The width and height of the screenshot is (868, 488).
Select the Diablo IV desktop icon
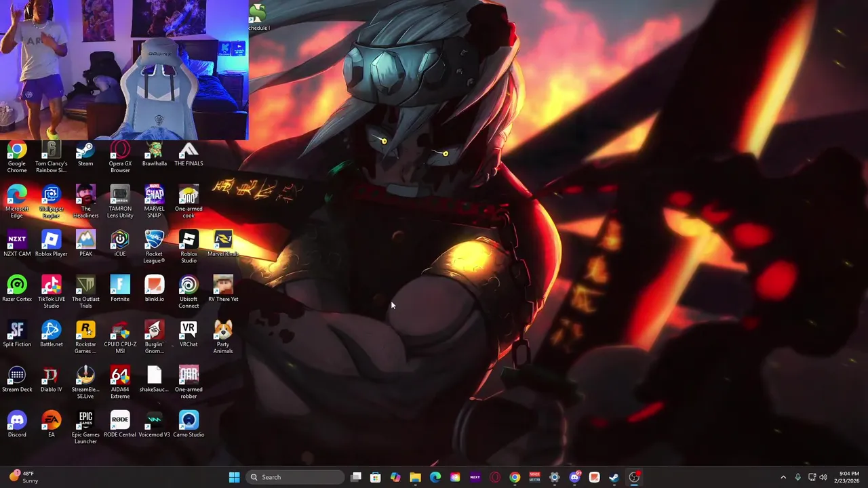[52, 380]
